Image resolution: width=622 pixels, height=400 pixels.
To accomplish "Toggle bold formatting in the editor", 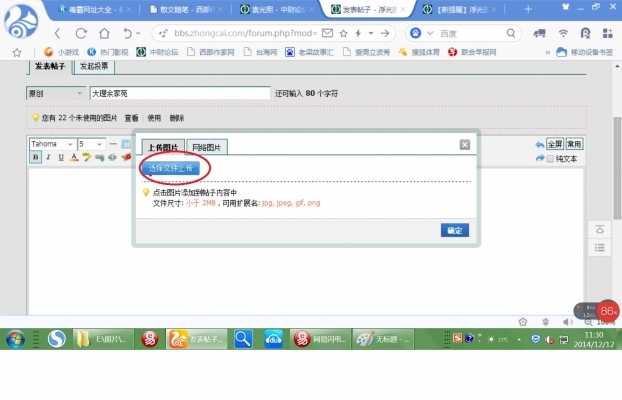I will click(35, 157).
